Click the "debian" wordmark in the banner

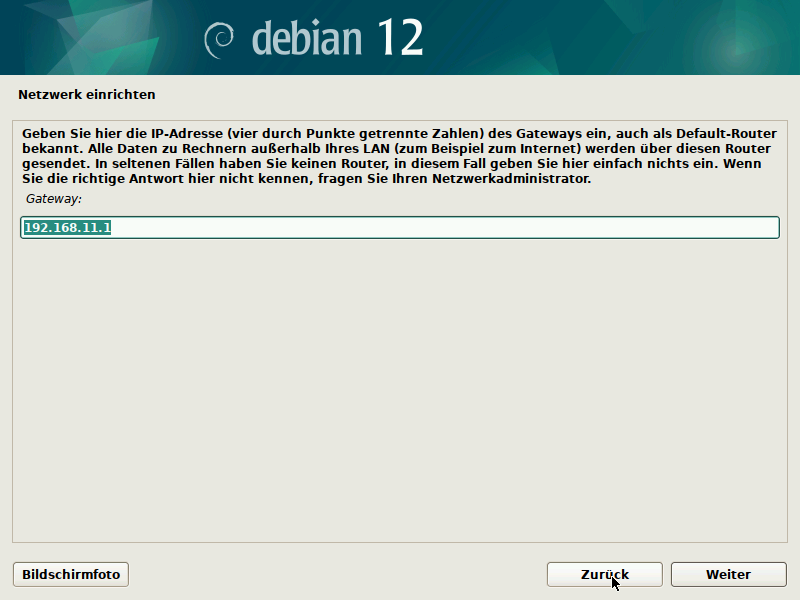(x=307, y=38)
